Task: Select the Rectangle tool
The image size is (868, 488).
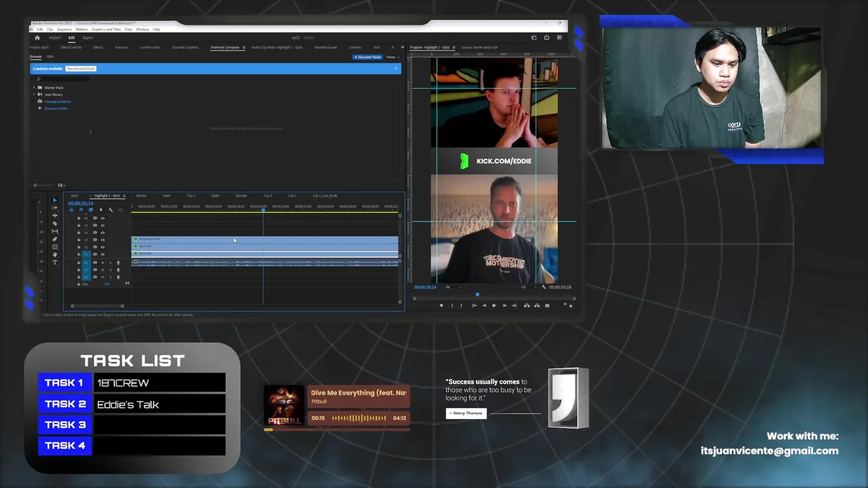Action: coord(55,247)
